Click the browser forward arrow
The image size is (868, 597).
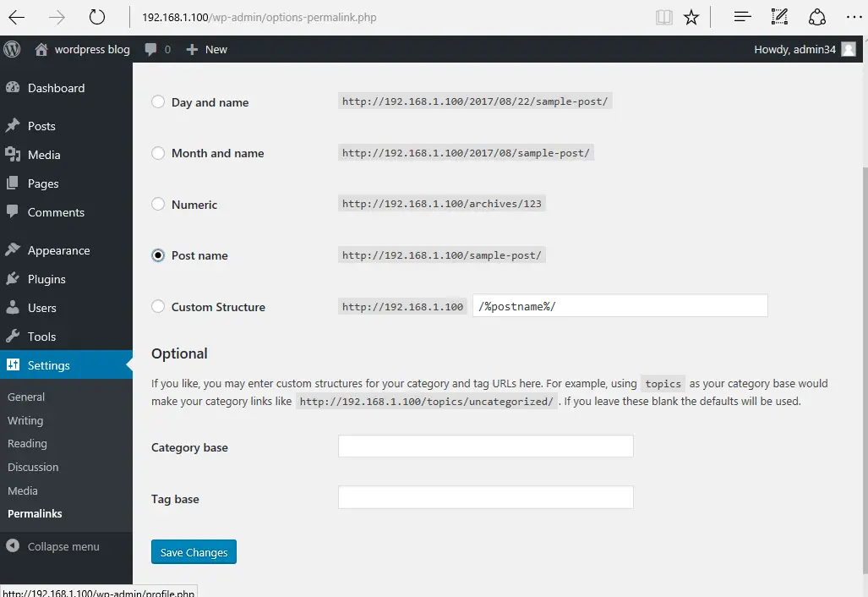pos(57,17)
